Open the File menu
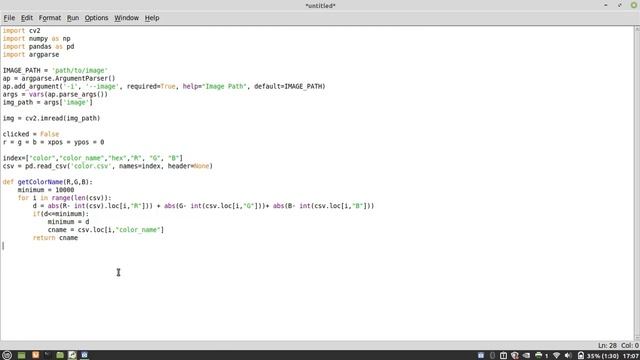The height and width of the screenshot is (360, 640). tap(9, 18)
